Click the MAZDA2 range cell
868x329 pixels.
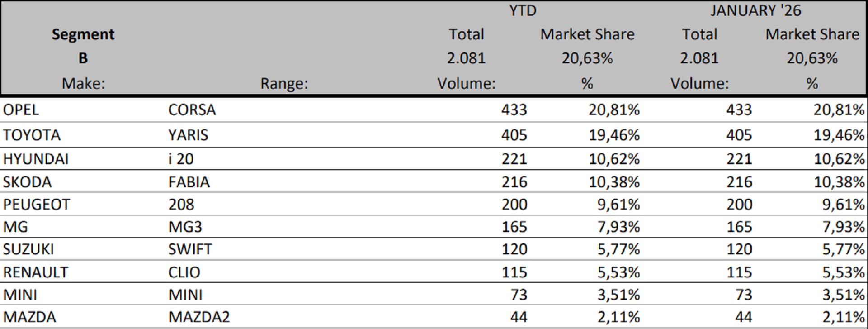[x=199, y=317]
